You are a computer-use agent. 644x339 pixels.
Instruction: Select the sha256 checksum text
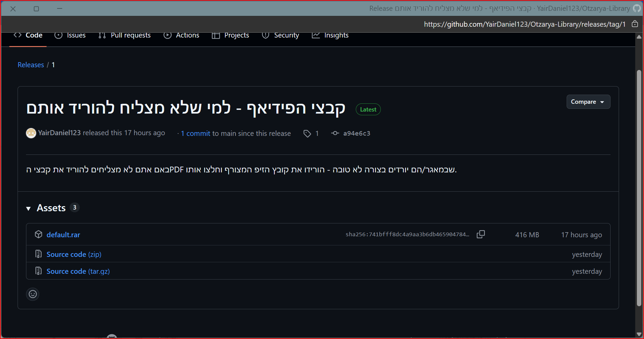tap(407, 235)
